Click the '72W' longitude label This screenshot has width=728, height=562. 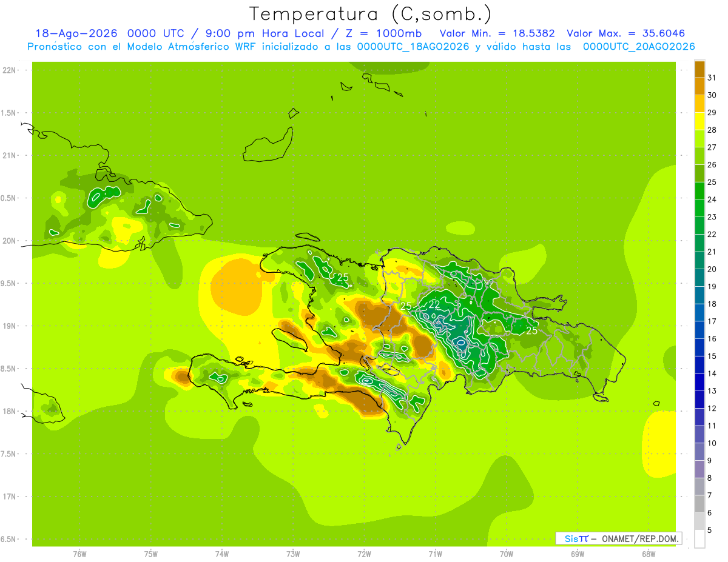pyautogui.click(x=364, y=554)
